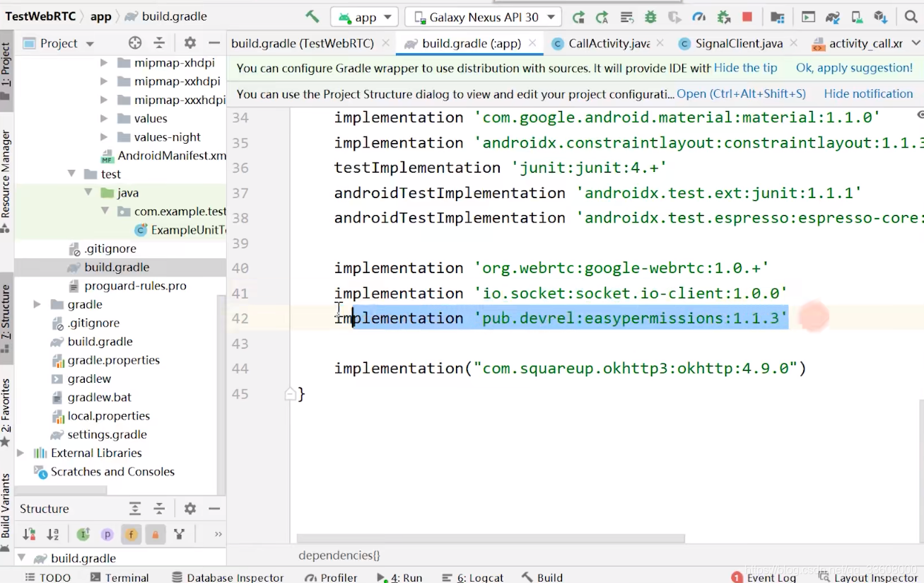Switch to CallActivity.java tab
Screen dimensions: 924x583
click(x=609, y=43)
